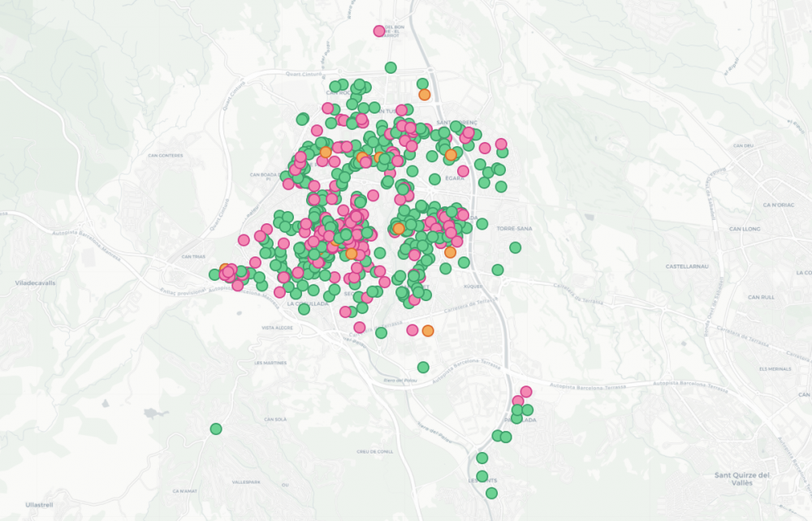Click green marker just west of TORRE-SANA label

coord(482,224)
